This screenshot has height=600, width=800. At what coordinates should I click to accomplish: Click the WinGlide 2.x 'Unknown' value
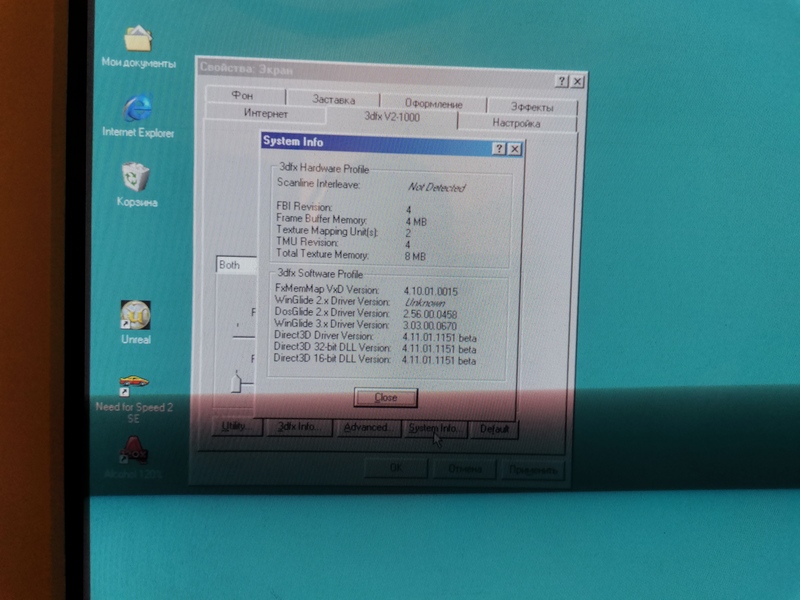click(x=424, y=303)
